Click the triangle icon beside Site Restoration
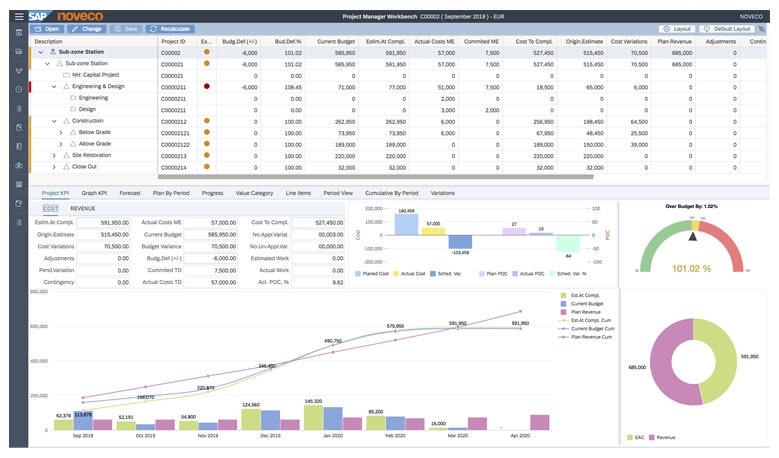779x458 pixels. tap(66, 155)
